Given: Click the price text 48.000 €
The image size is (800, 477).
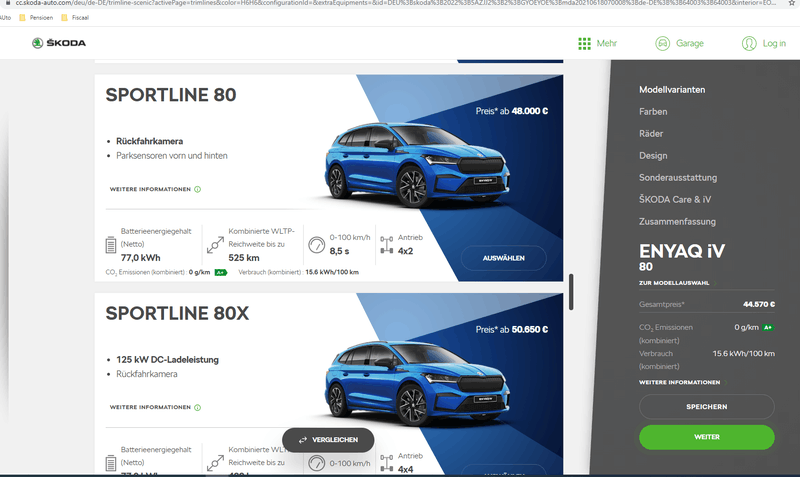Looking at the screenshot, I should click(530, 111).
